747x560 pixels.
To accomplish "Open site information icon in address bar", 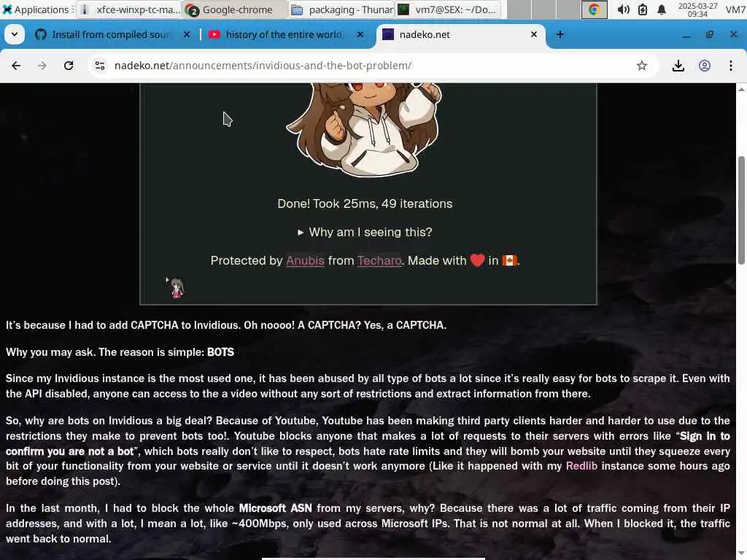I will pyautogui.click(x=99, y=66).
